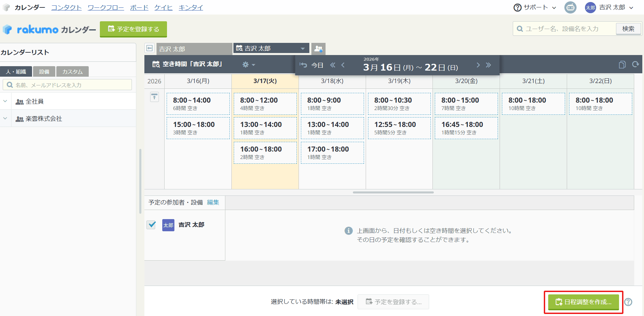This screenshot has width=644, height=316.
Task: Expand the 全社員 group in the calendar list
Action: tap(5, 101)
